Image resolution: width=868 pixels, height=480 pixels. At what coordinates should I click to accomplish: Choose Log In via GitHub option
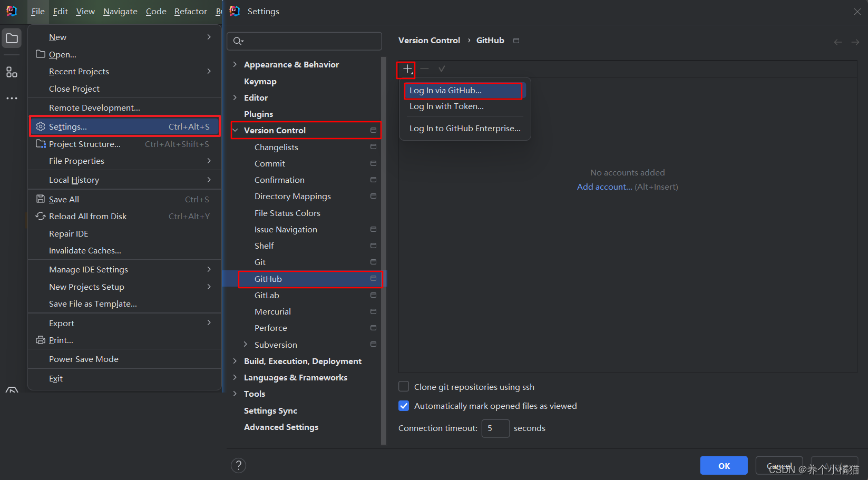[x=463, y=91]
